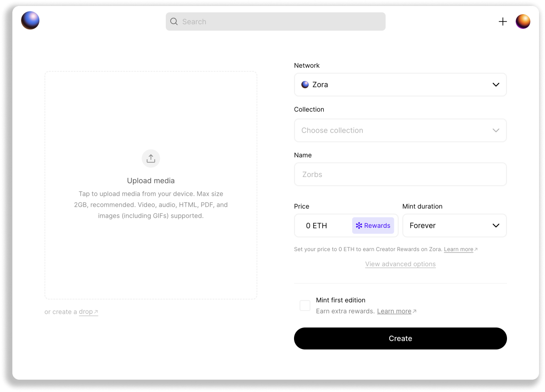545x392 pixels.
Task: Click the upload media arrow icon
Action: coord(151,158)
